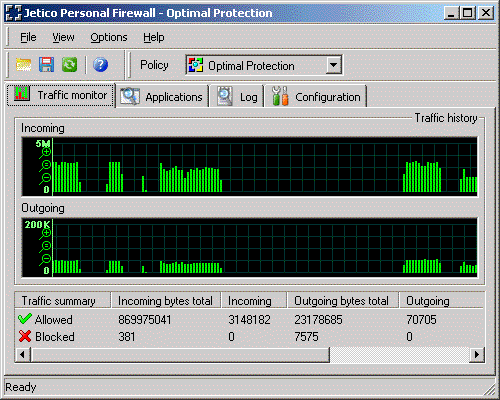Save configuration with the floppy disk icon
This screenshot has width=500, height=400.
(x=46, y=64)
